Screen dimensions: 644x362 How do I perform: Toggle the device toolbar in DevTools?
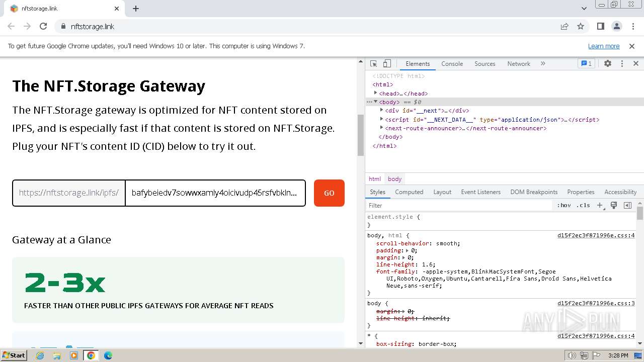387,64
